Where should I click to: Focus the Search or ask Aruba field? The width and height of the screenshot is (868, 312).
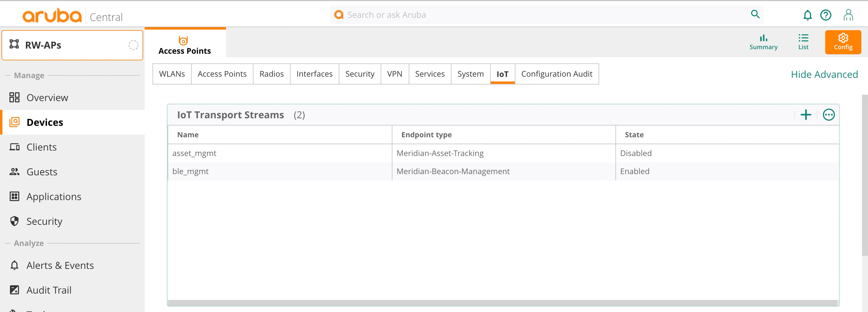[x=546, y=15]
